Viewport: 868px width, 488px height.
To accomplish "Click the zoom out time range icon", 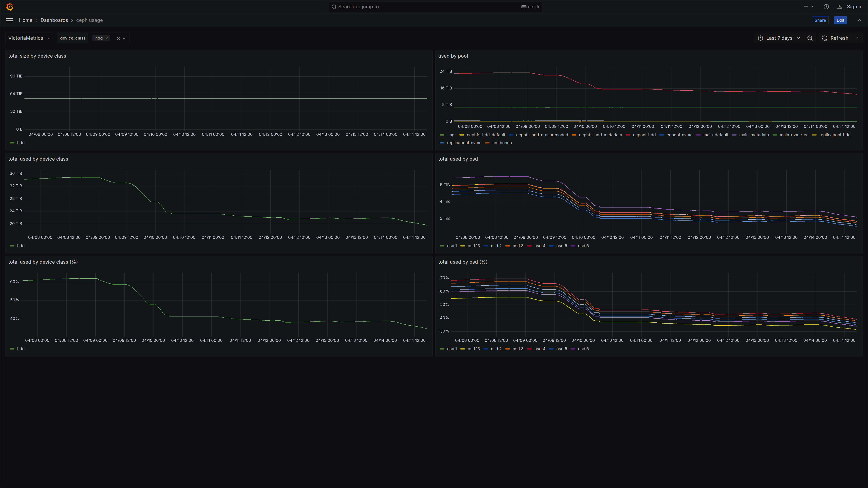I will (x=810, y=38).
